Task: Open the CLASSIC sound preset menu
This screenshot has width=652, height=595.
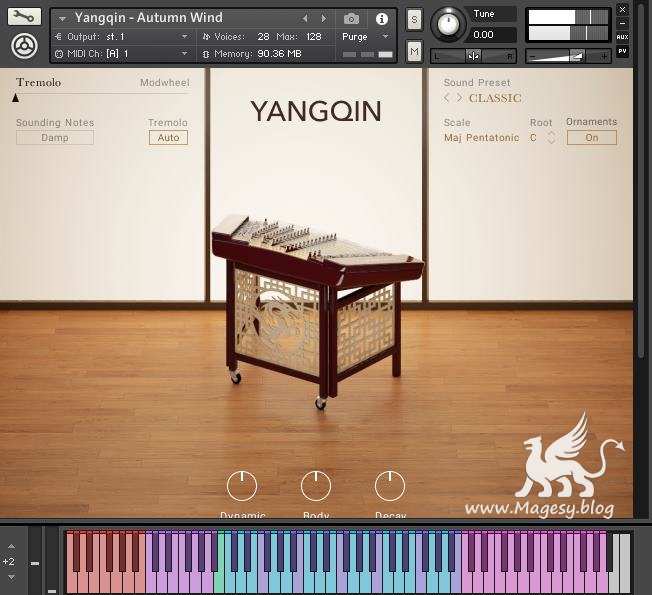Action: tap(495, 98)
